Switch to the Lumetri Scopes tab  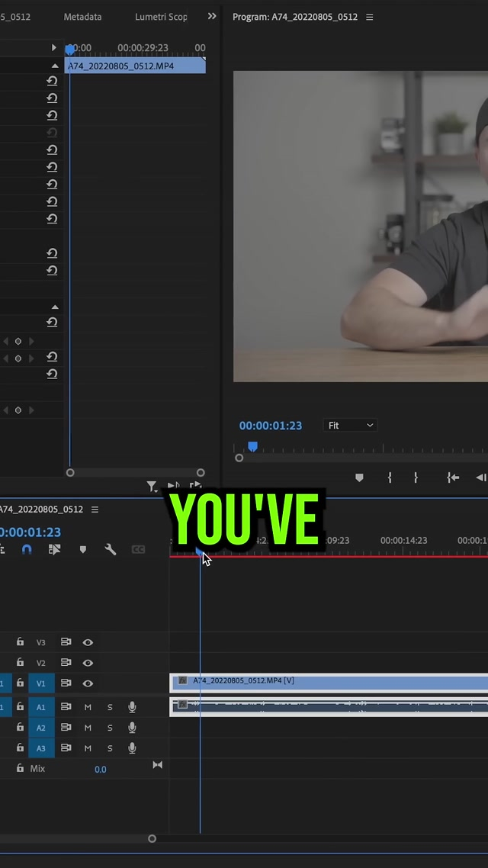pyautogui.click(x=161, y=17)
